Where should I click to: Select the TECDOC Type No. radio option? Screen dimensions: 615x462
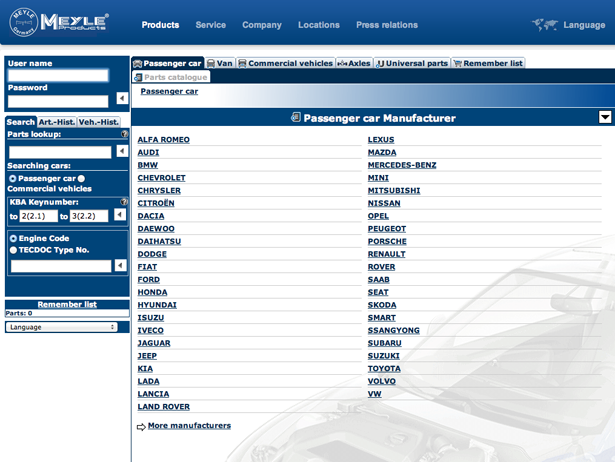tap(13, 250)
